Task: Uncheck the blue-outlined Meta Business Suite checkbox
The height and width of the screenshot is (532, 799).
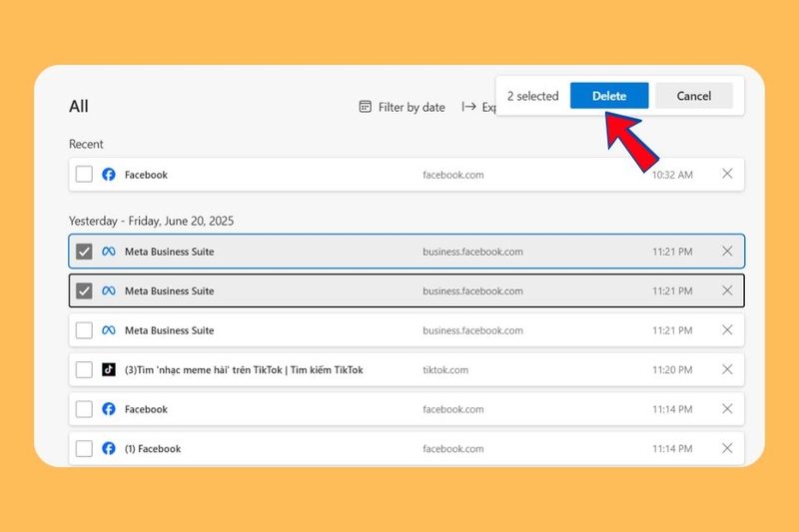Action: (x=84, y=252)
